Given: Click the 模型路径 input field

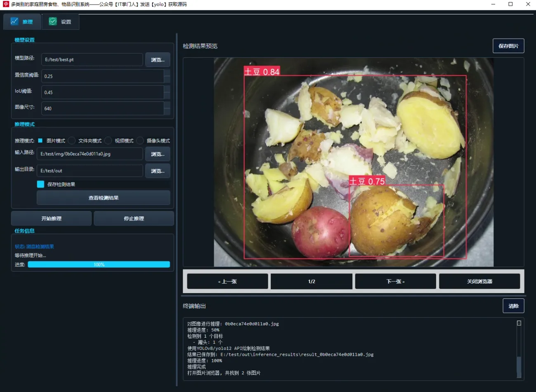Looking at the screenshot, I should (x=92, y=59).
